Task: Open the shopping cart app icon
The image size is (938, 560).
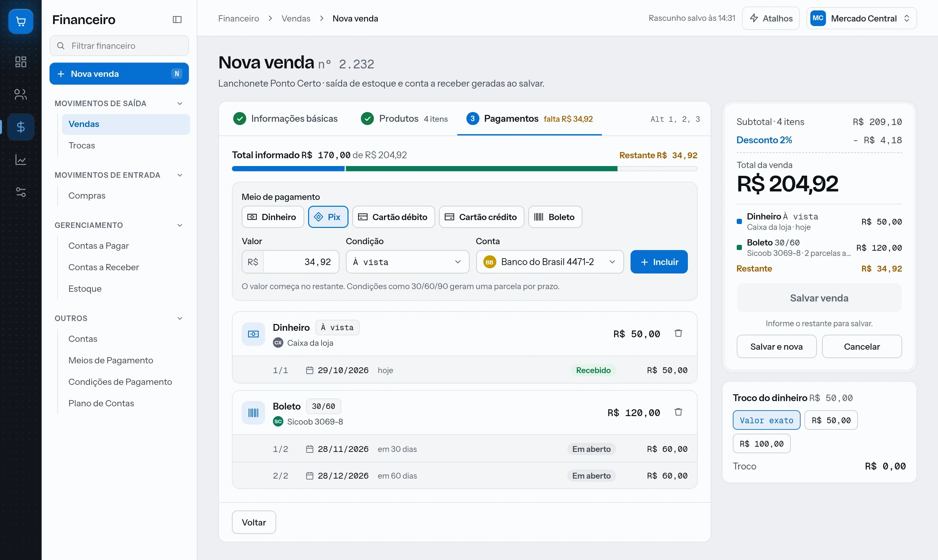Action: 21,21
